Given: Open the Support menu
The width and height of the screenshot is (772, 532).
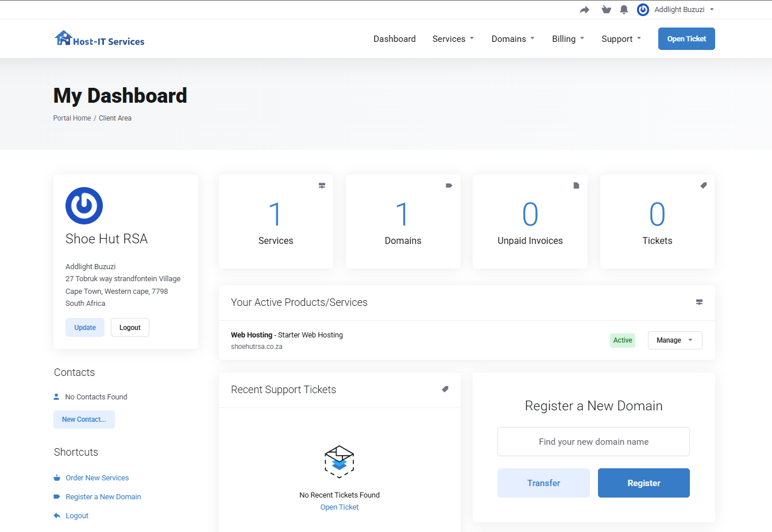Looking at the screenshot, I should (x=621, y=38).
